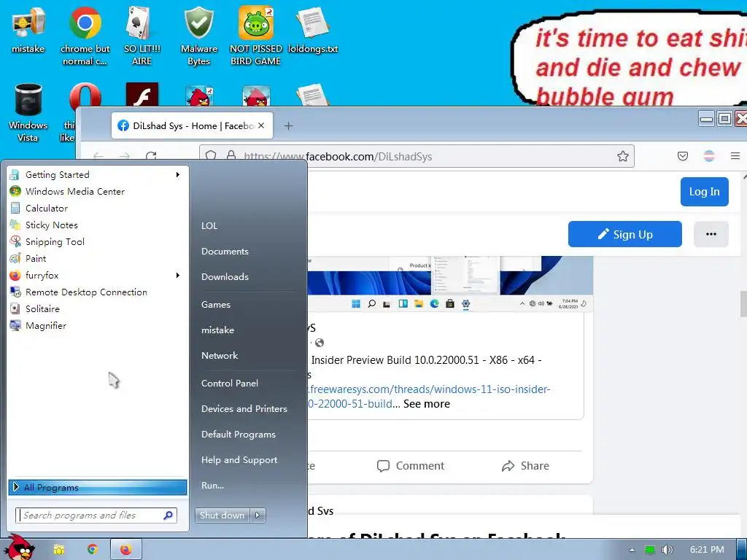Click Getting Started icon in Start menu
Viewport: 747px width, 560px height.
15,175
